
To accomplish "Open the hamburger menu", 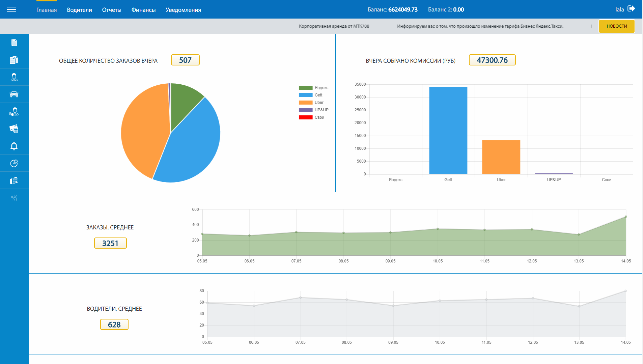I will tap(11, 9).
